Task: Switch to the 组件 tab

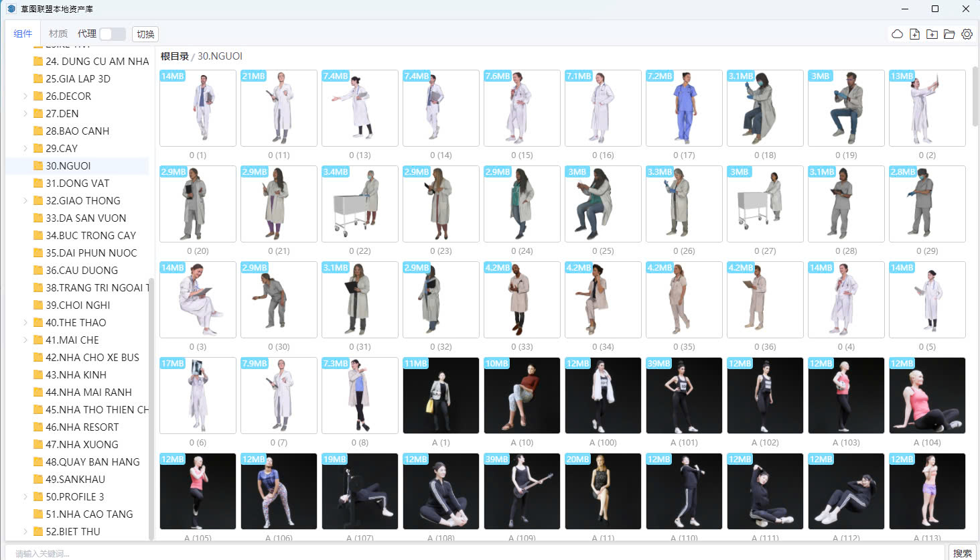Action: click(23, 33)
